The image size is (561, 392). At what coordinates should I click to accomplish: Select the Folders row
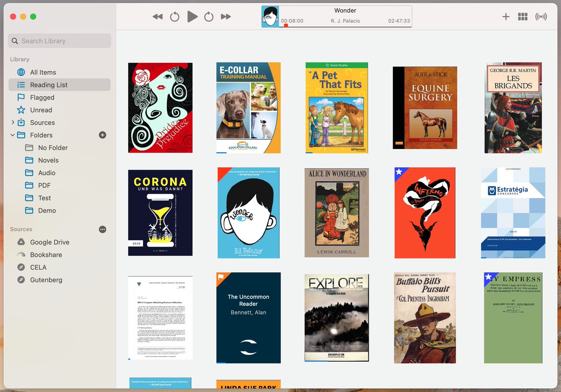pos(59,135)
